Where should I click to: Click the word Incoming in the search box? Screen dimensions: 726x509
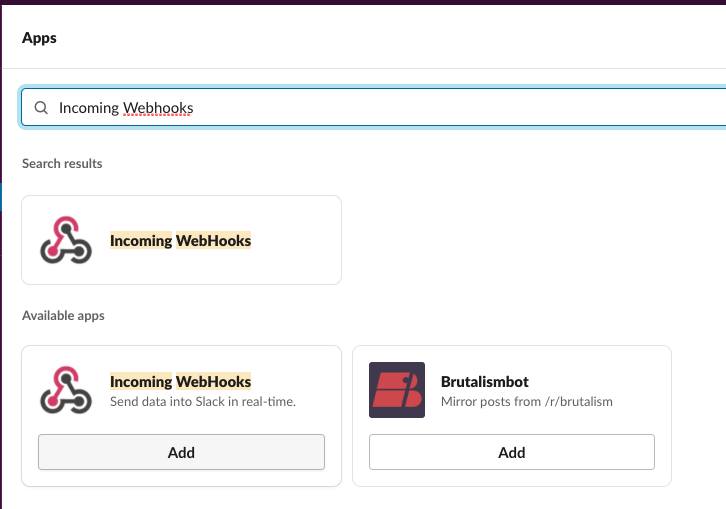[89, 108]
